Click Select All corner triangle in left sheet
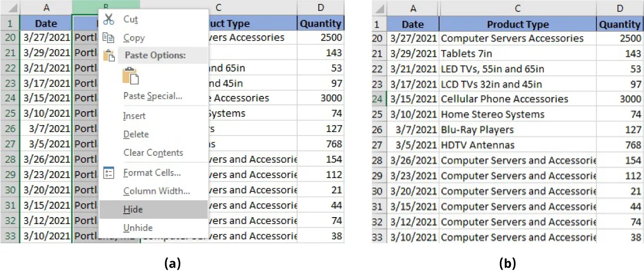The height and width of the screenshot is (273, 644). (x=11, y=8)
